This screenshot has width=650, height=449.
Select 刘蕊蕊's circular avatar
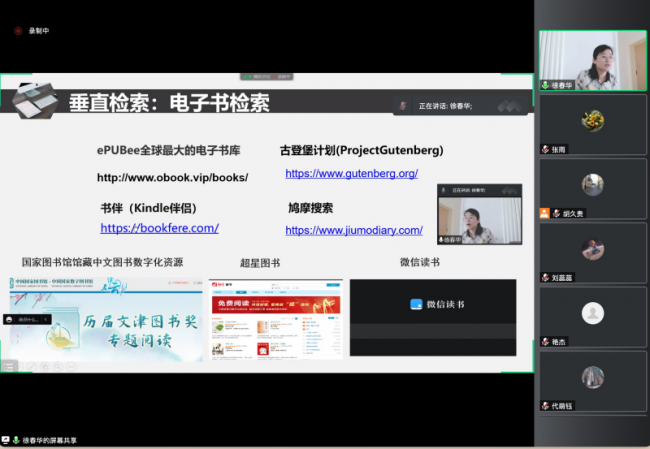592,249
